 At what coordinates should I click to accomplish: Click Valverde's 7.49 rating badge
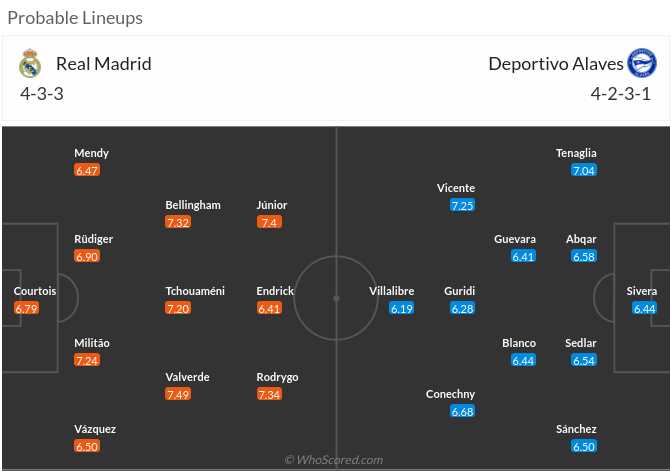(179, 394)
